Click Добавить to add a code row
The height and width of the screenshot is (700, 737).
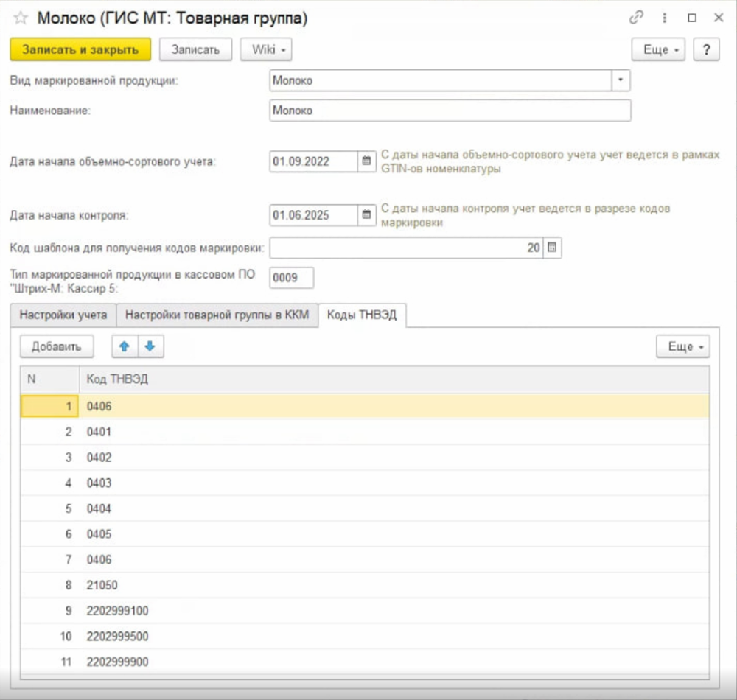pos(56,346)
